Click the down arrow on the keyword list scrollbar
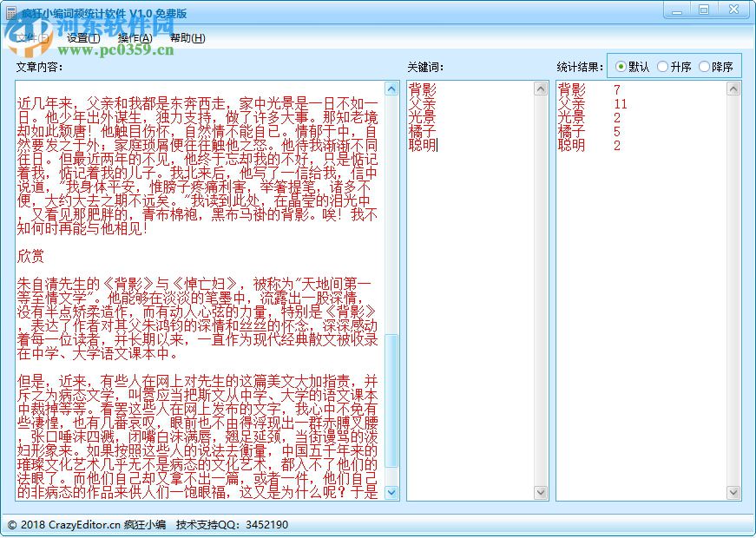756x538 pixels. [x=541, y=495]
